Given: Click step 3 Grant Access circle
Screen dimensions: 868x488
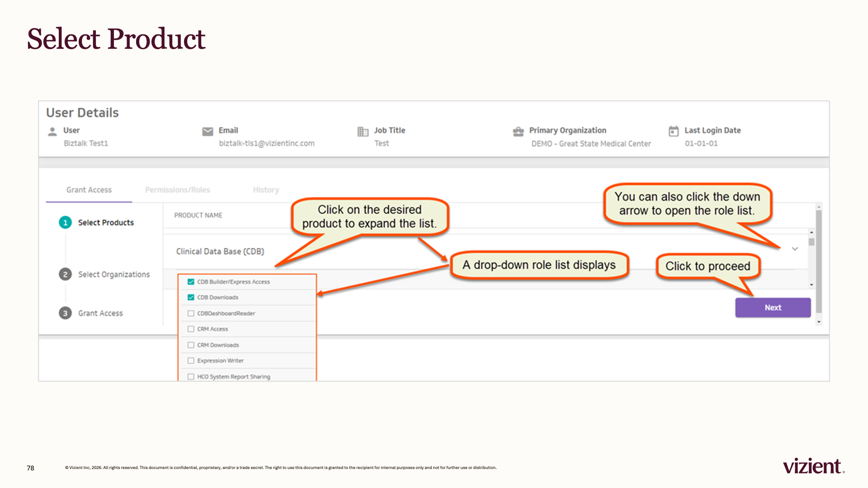Looking at the screenshot, I should pyautogui.click(x=65, y=313).
